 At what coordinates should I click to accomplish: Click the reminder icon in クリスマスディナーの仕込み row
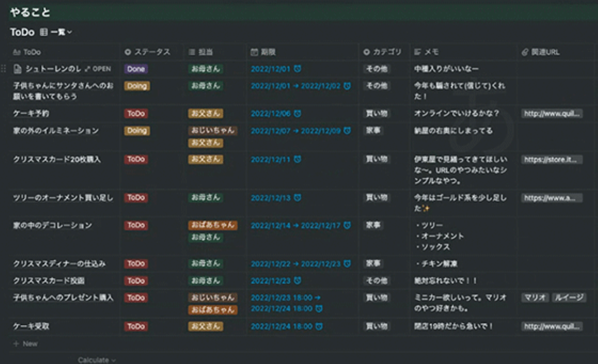coord(347,264)
